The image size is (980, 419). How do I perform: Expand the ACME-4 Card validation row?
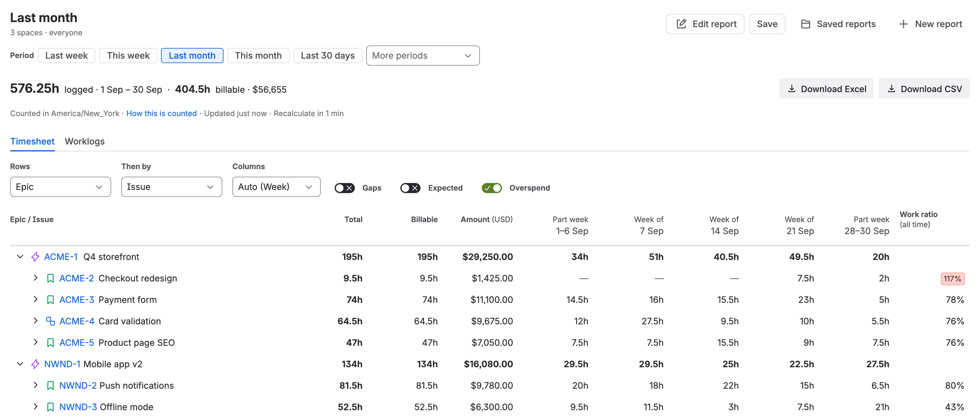pyautogui.click(x=36, y=321)
